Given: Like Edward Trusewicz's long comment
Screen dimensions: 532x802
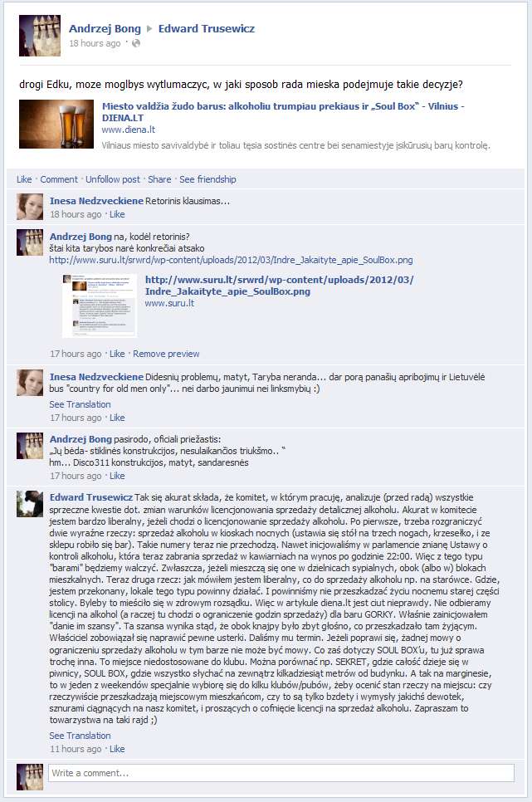Looking at the screenshot, I should (117, 750).
